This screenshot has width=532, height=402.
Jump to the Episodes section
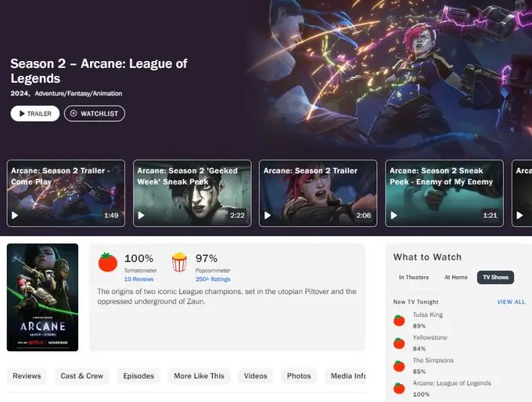tap(138, 376)
